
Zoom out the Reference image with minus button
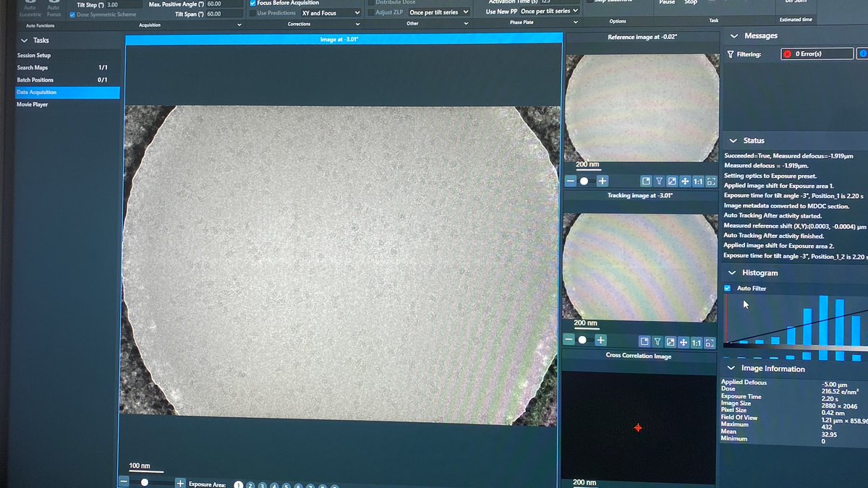(x=571, y=181)
